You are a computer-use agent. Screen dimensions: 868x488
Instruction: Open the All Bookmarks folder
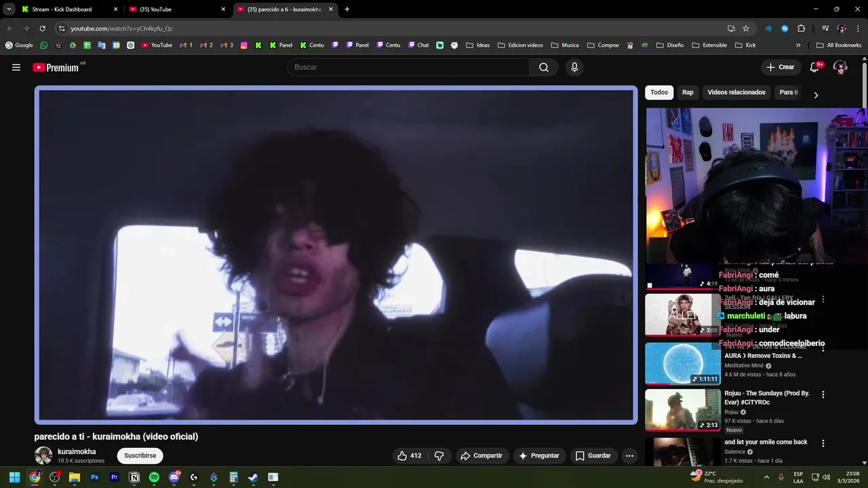[x=839, y=45]
